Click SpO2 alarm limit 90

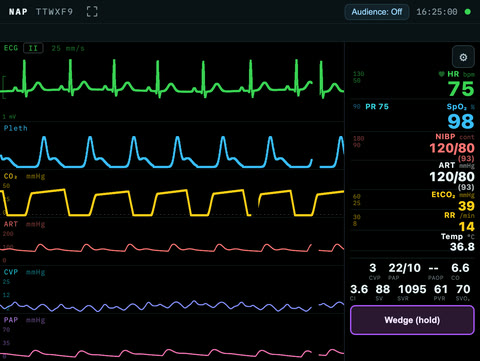click(x=357, y=107)
